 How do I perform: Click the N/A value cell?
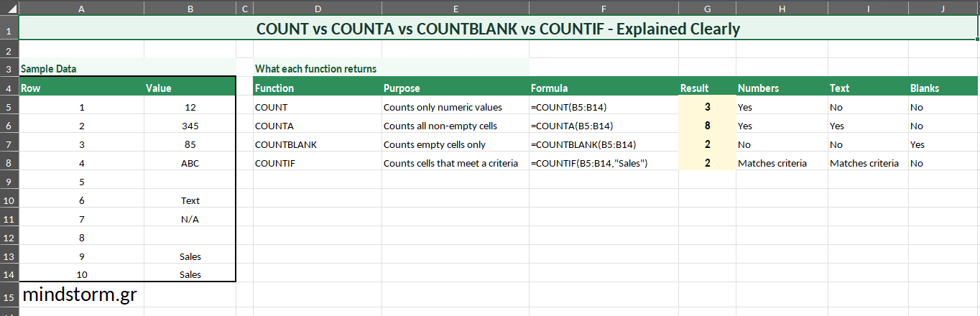click(190, 219)
